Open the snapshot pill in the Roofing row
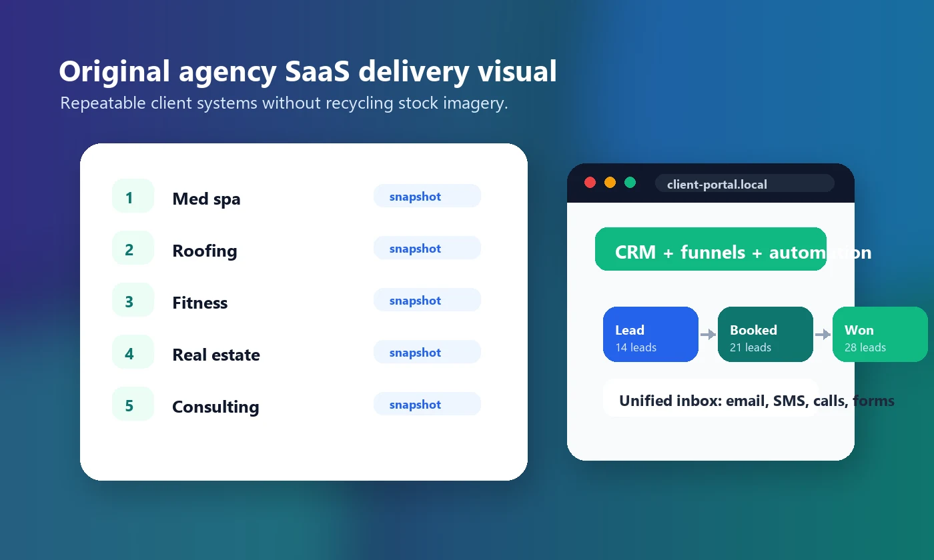This screenshot has height=560, width=934. (427, 248)
